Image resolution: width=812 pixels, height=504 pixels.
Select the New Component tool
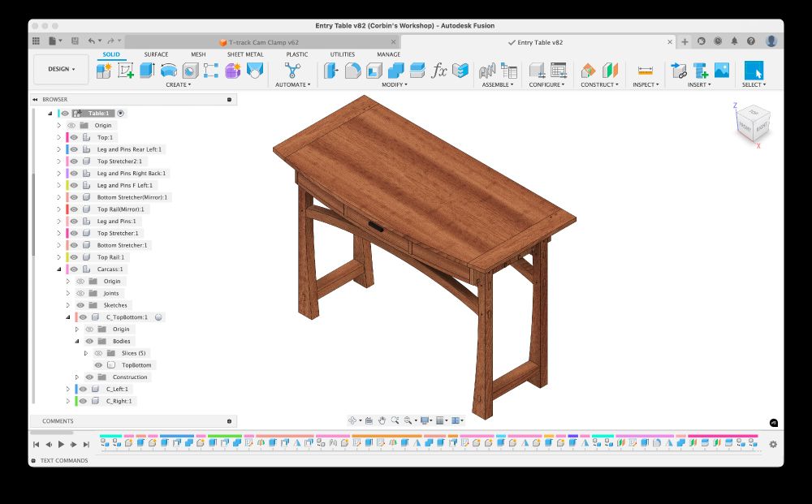(x=104, y=71)
